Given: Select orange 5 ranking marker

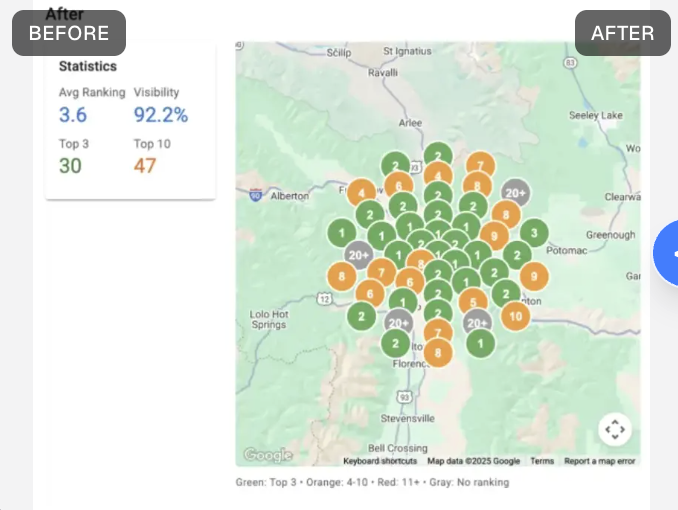Looking at the screenshot, I should [x=473, y=302].
